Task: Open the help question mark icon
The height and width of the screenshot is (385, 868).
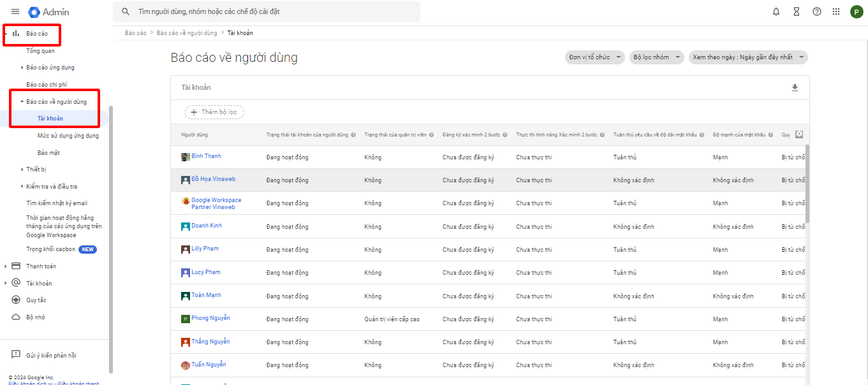Action: (816, 11)
